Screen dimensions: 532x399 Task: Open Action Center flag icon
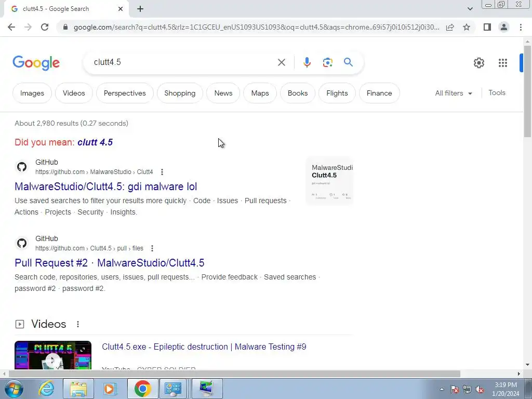pos(455,390)
